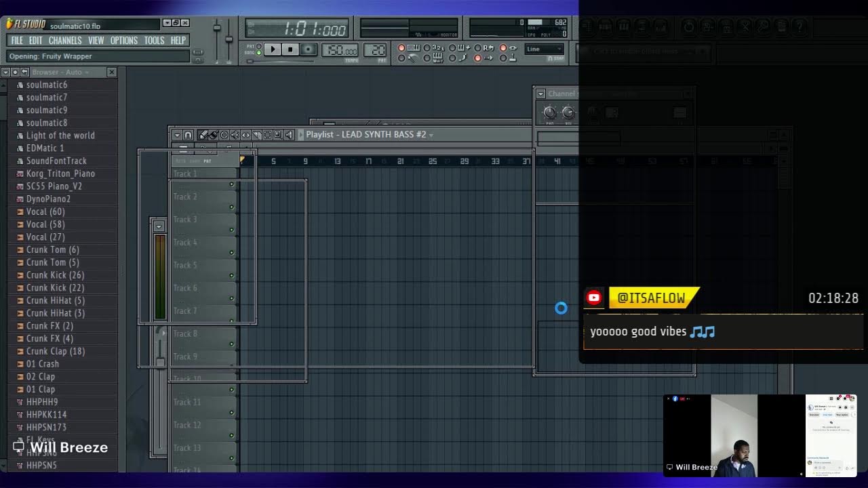
Task: Switch to Pattern mode
Action: [259, 47]
